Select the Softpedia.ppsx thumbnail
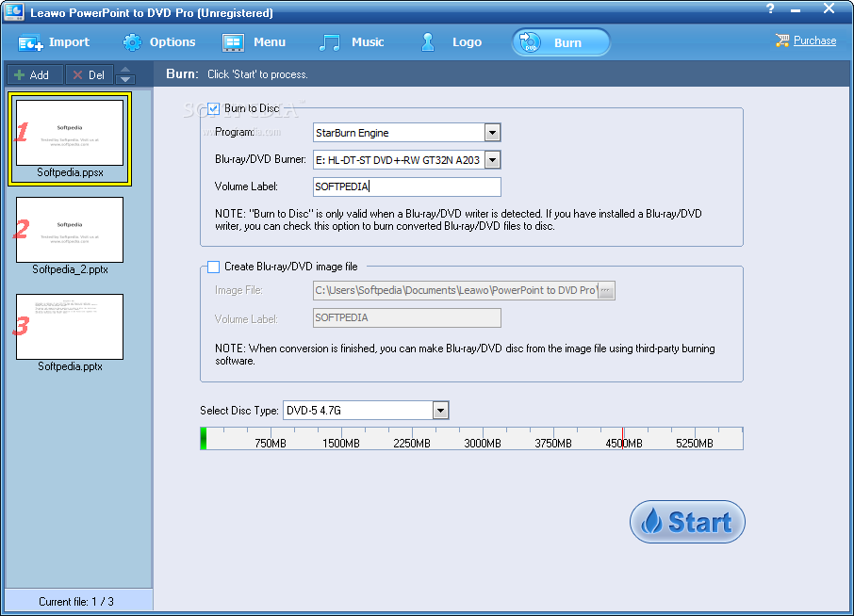This screenshot has width=854, height=616. tap(70, 133)
